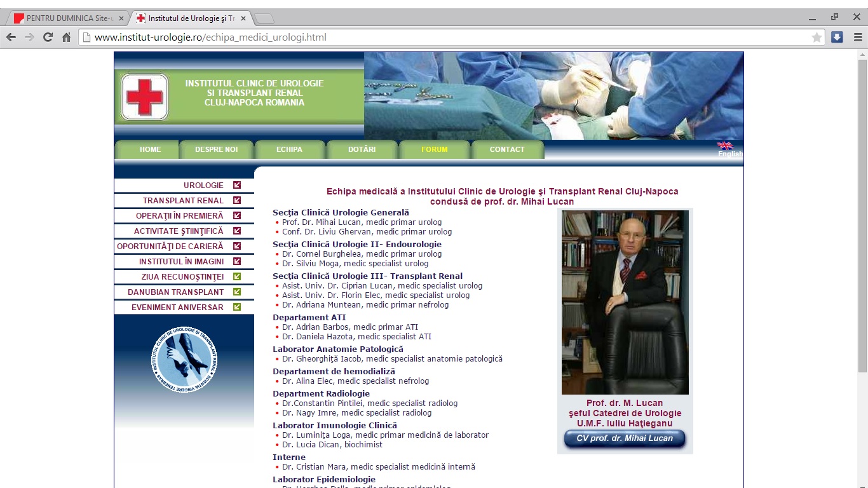Viewport: 868px width, 488px height.
Task: Click 'Dr. Nagy Imre, medic specialist radiolog'
Action: [357, 413]
